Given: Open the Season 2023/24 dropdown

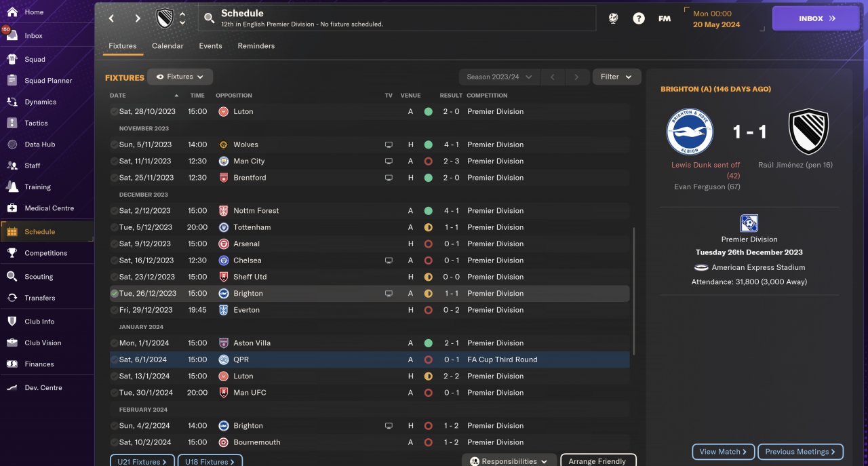Looking at the screenshot, I should click(x=499, y=77).
